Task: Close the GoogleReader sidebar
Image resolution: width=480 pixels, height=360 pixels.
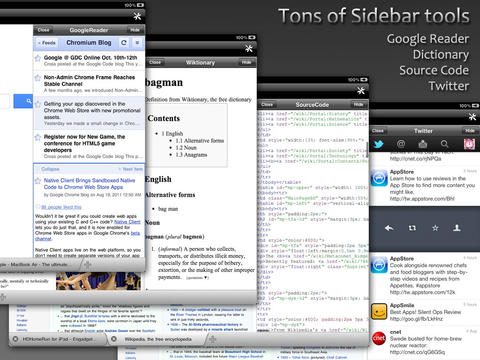Action: [x=43, y=30]
